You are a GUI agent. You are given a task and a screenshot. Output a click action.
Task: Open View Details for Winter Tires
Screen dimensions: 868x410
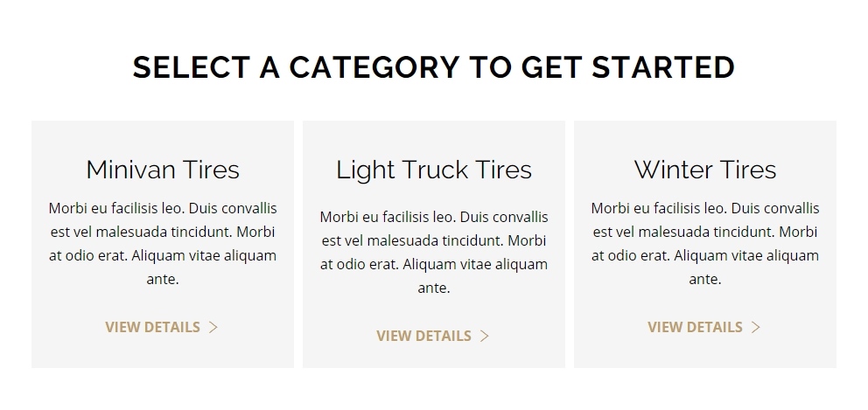tap(704, 327)
